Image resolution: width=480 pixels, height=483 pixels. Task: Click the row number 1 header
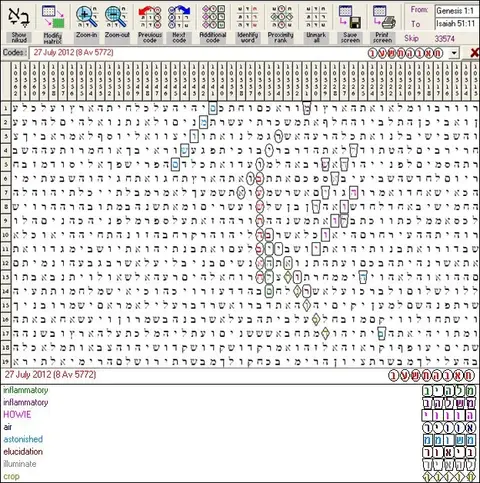[6, 108]
